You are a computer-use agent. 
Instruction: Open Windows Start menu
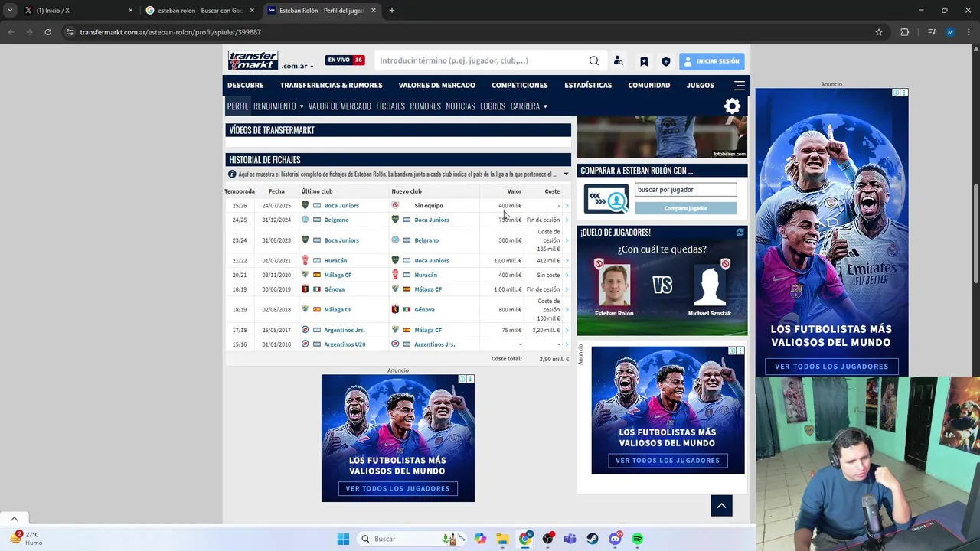[343, 539]
